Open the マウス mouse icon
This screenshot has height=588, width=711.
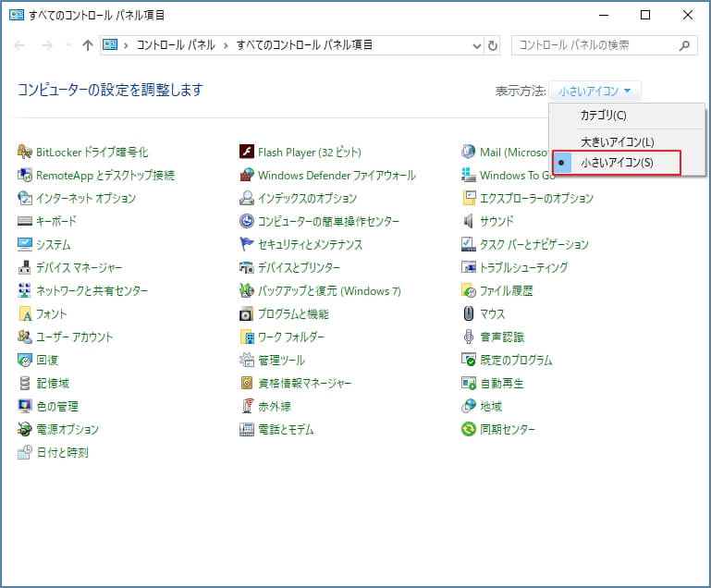click(x=469, y=313)
